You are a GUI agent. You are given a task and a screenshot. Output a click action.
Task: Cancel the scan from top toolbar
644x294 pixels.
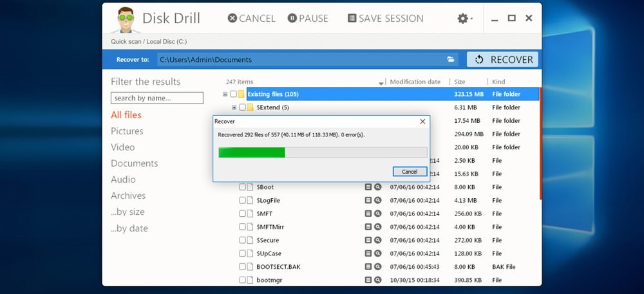251,19
